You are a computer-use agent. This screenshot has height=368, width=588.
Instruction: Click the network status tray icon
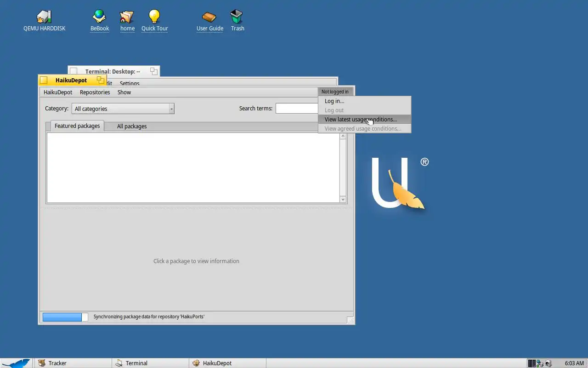540,363
